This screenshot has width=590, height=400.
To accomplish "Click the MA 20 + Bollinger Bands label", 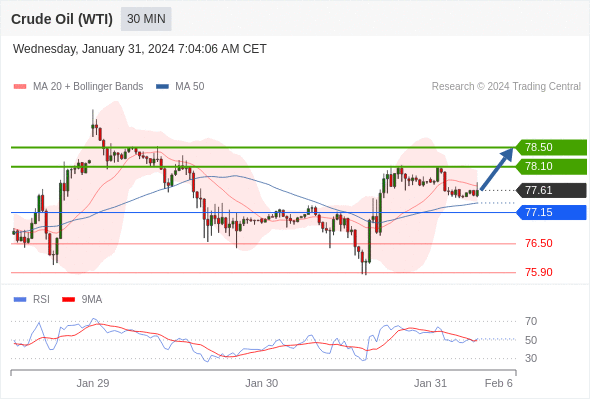I will 88,87.
